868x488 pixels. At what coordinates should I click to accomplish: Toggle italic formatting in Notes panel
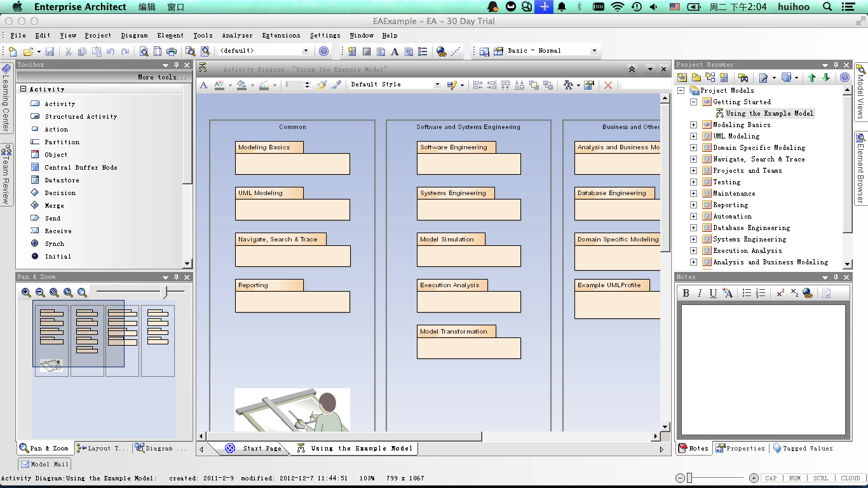[700, 293]
